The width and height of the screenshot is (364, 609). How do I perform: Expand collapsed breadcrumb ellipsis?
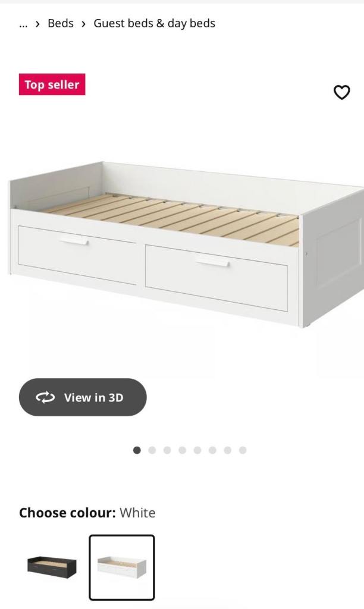tap(23, 24)
